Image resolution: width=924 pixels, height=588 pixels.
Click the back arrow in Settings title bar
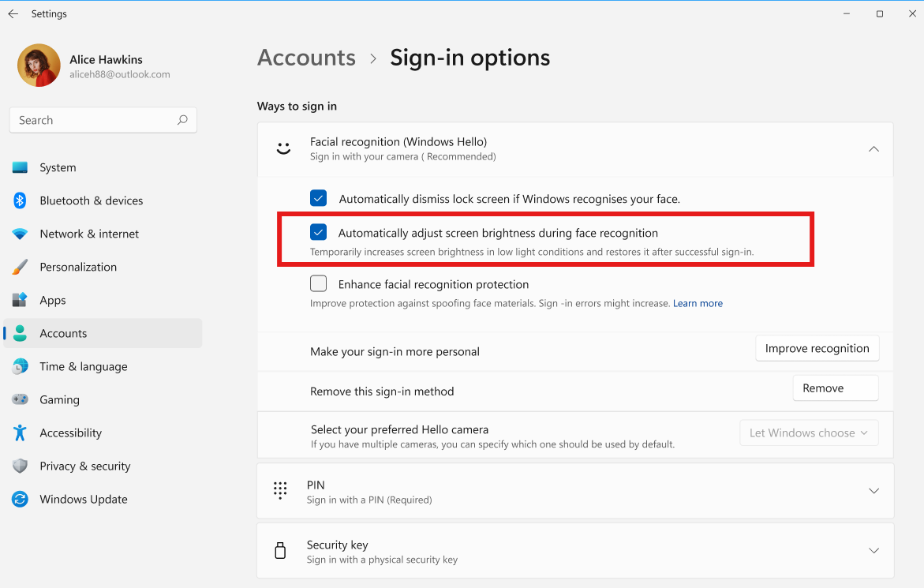click(13, 13)
